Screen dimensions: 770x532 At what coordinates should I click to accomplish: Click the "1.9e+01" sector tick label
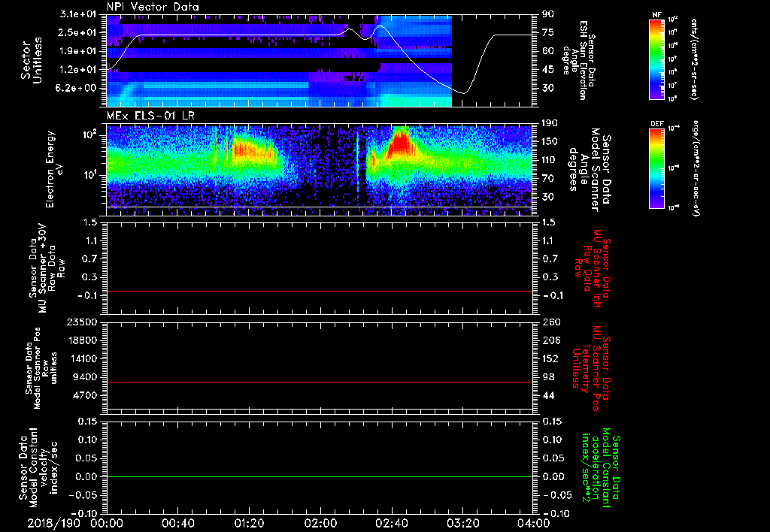coord(78,51)
